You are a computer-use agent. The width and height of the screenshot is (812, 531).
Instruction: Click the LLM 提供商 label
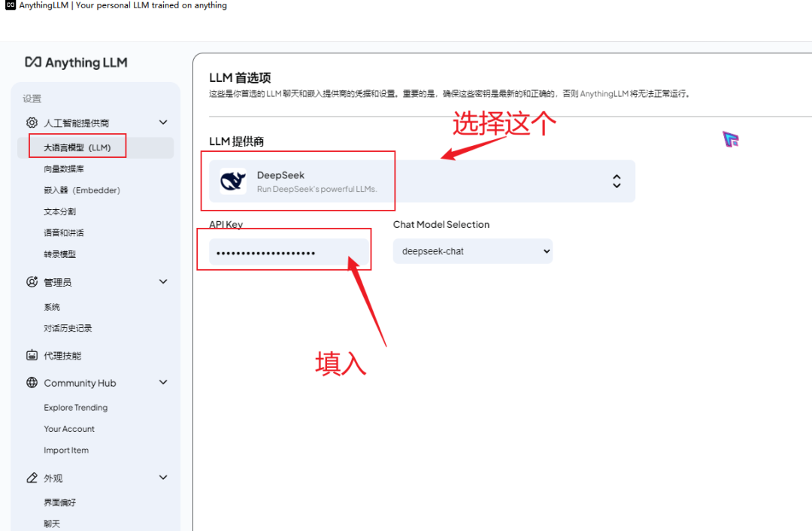pos(237,141)
